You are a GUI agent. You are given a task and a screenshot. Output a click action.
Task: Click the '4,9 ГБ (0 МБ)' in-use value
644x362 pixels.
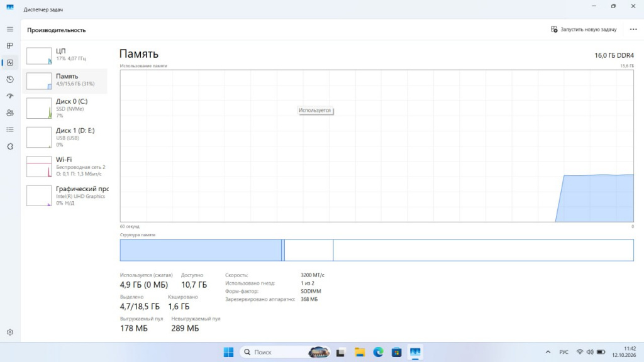click(x=144, y=285)
